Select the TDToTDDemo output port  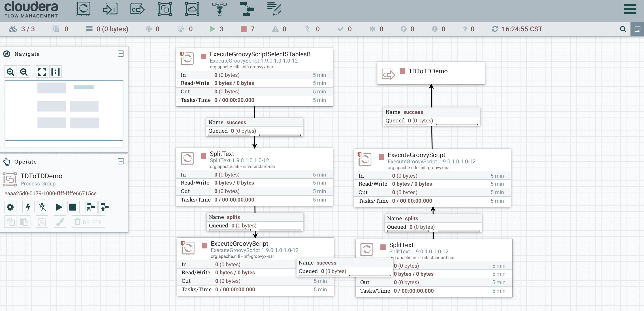click(x=431, y=73)
